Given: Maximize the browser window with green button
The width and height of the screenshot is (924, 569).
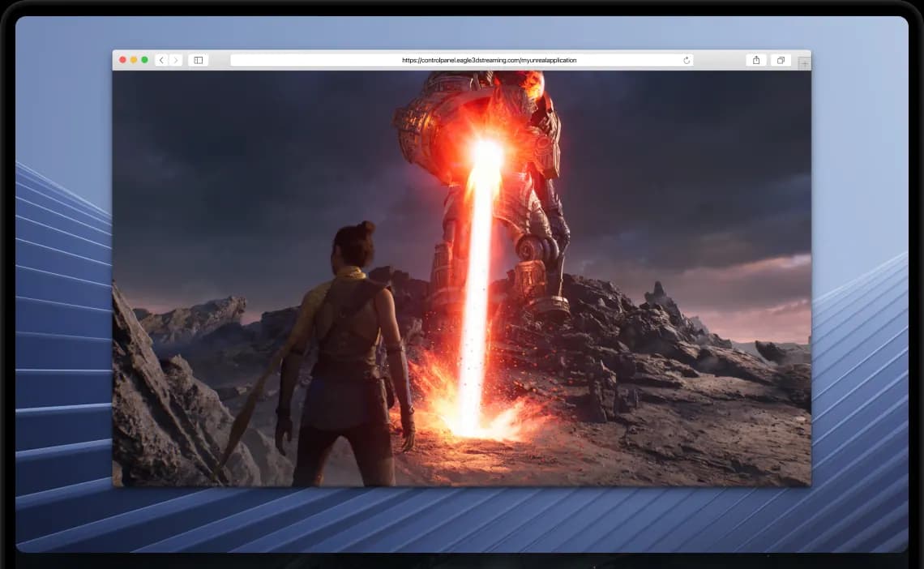Looking at the screenshot, I should (144, 60).
